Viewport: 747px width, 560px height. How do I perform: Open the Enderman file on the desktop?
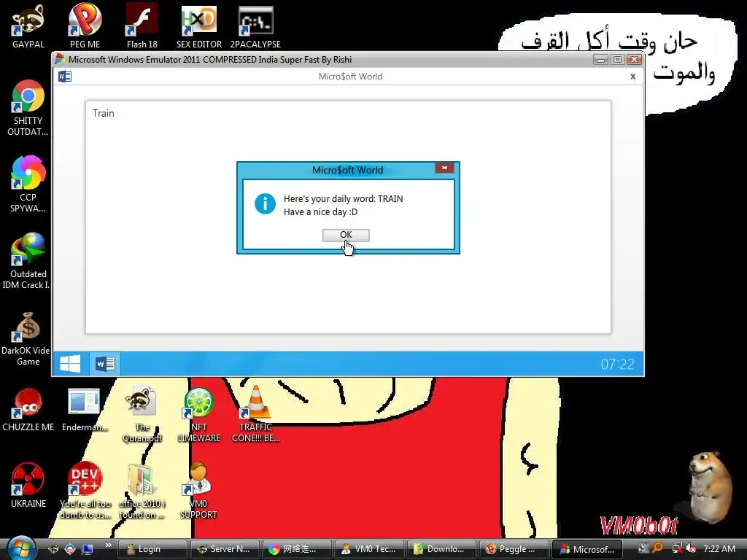click(85, 410)
